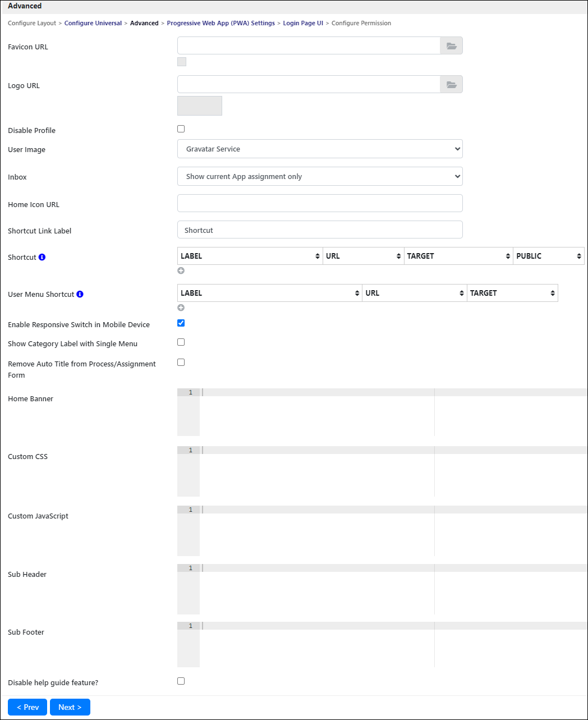This screenshot has width=588, height=720.
Task: Expand the Inbox selection dropdown
Action: [x=320, y=176]
